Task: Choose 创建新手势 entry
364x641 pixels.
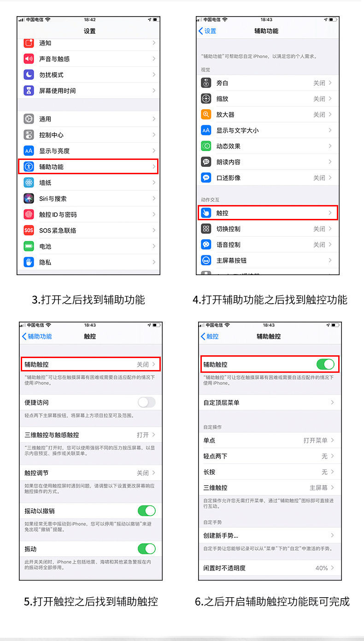Action: pos(270,535)
